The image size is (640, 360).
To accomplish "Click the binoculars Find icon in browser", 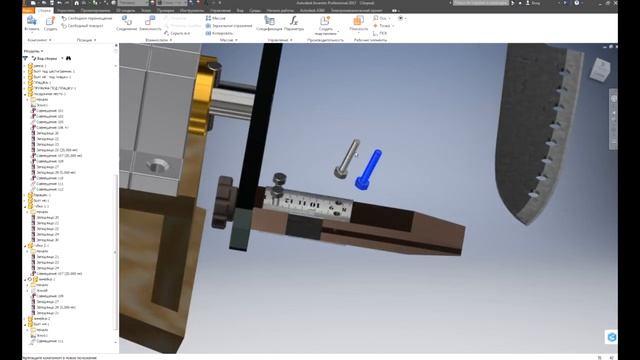I will tap(68, 58).
